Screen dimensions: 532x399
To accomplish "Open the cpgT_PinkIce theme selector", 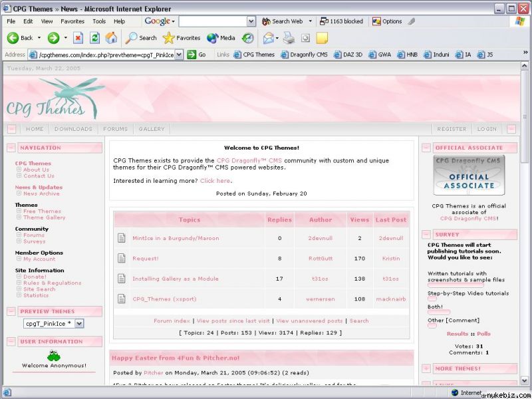I will [54, 324].
